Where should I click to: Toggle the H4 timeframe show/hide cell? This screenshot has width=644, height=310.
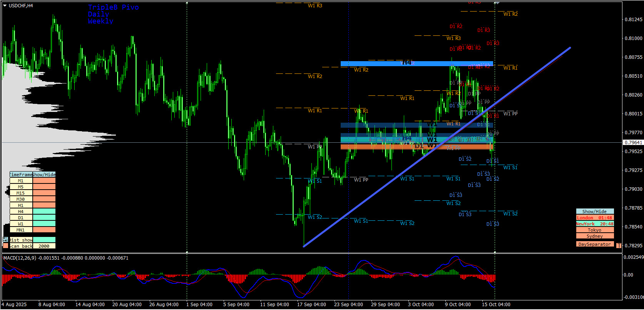44,211
